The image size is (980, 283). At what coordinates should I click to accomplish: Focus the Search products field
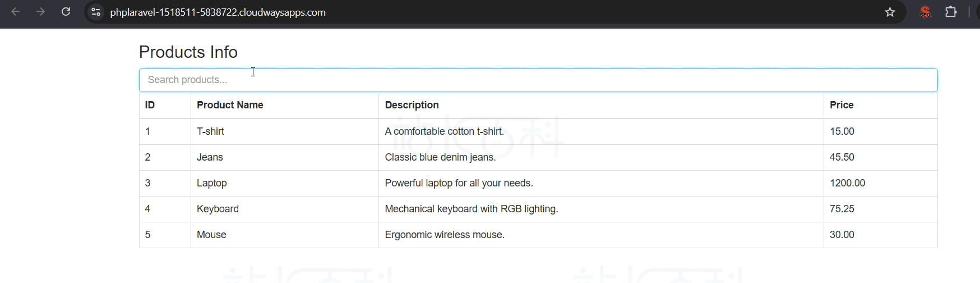click(x=538, y=80)
